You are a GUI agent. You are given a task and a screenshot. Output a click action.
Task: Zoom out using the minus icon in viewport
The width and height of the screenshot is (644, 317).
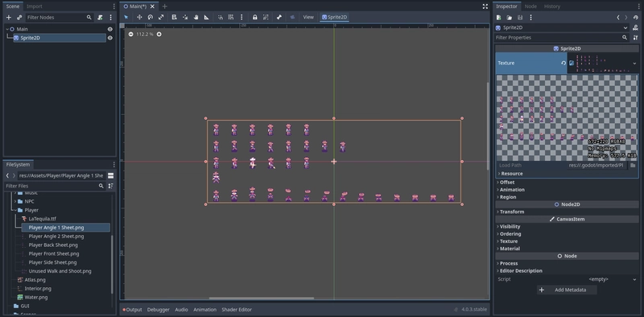(130, 34)
